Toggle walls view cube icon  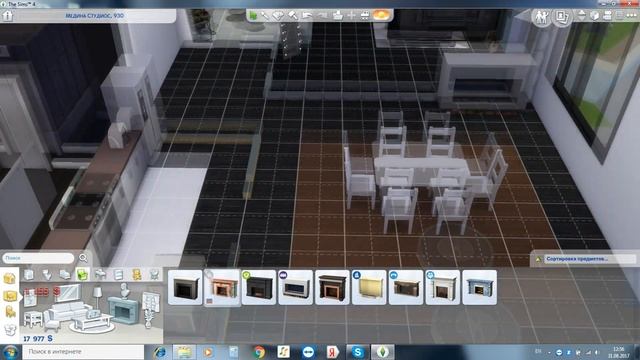(595, 16)
